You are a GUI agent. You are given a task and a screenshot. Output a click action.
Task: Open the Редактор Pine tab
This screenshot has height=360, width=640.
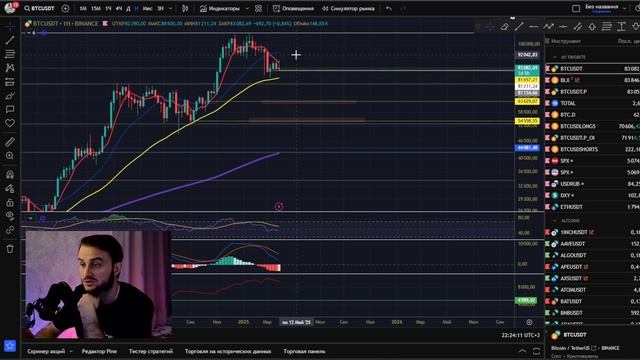click(99, 351)
